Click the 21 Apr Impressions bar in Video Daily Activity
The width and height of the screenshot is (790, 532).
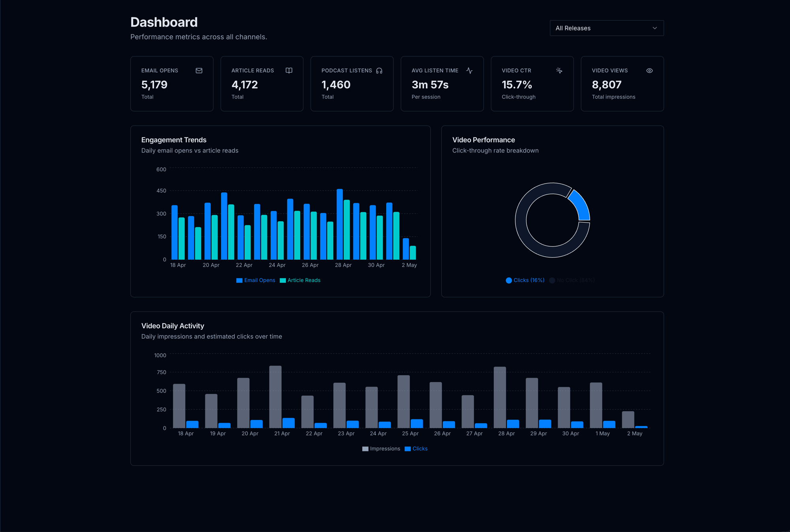(275, 397)
